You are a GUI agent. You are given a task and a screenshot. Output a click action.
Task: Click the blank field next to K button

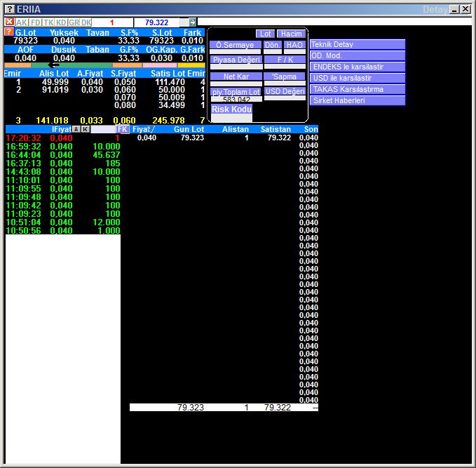coord(103,130)
